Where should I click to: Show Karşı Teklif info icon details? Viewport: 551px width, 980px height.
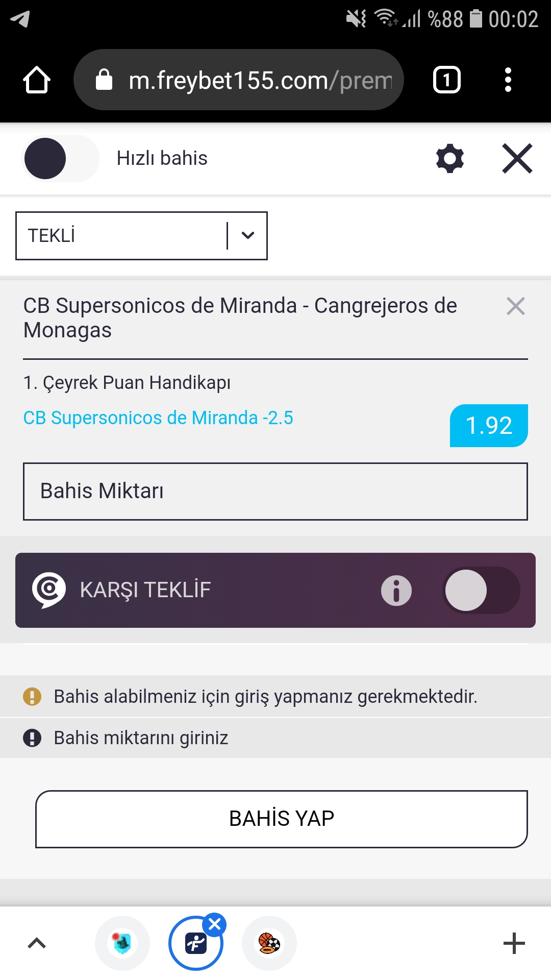pyautogui.click(x=396, y=591)
